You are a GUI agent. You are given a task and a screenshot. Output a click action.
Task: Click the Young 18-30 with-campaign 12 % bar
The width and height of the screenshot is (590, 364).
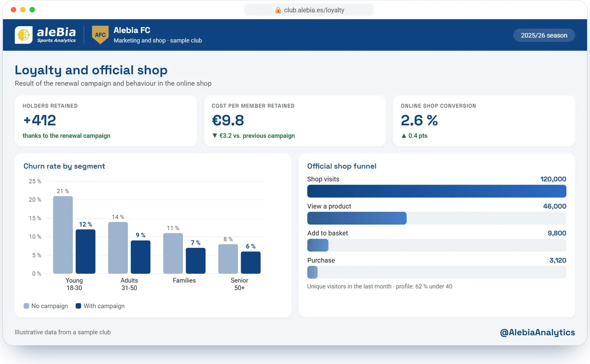coord(86,252)
